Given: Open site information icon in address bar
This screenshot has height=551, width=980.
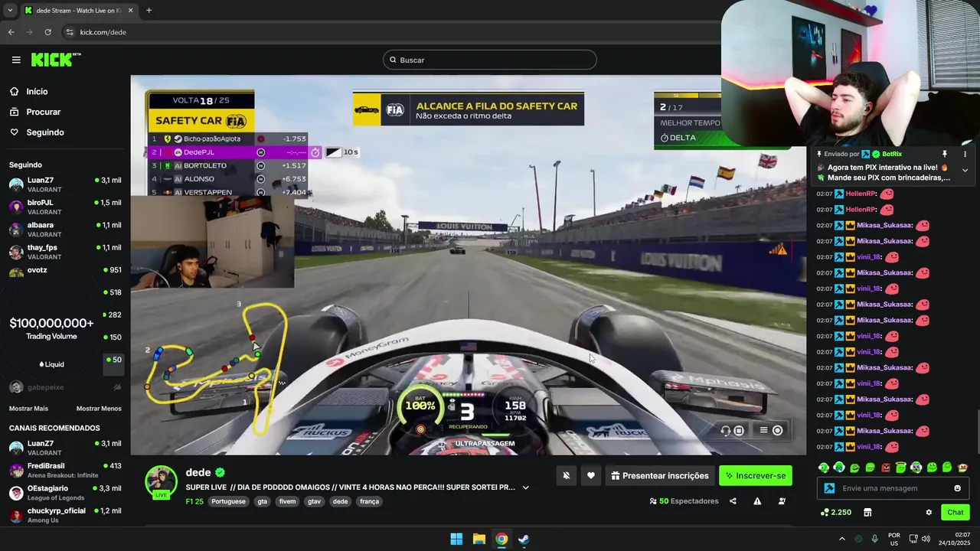Looking at the screenshot, I should tap(70, 32).
